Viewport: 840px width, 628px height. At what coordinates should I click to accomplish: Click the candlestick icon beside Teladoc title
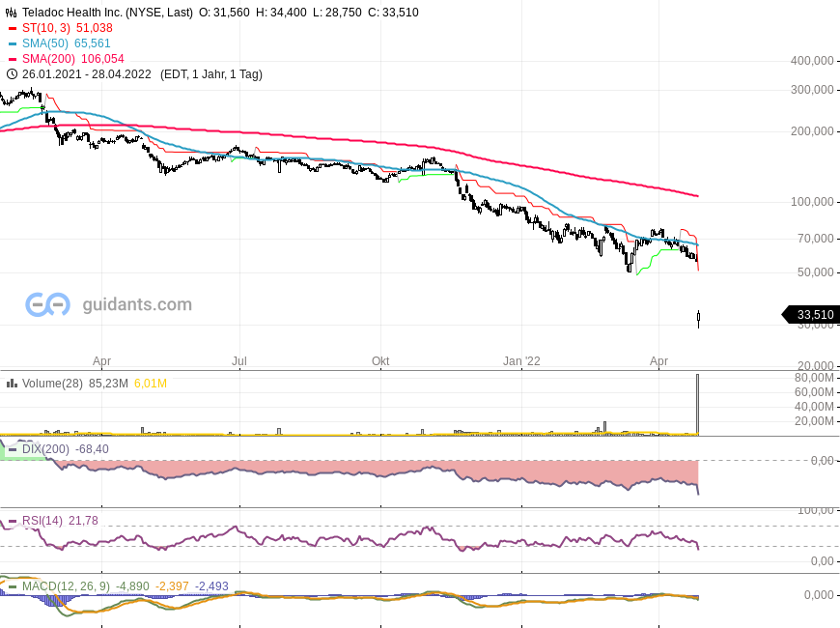11,13
